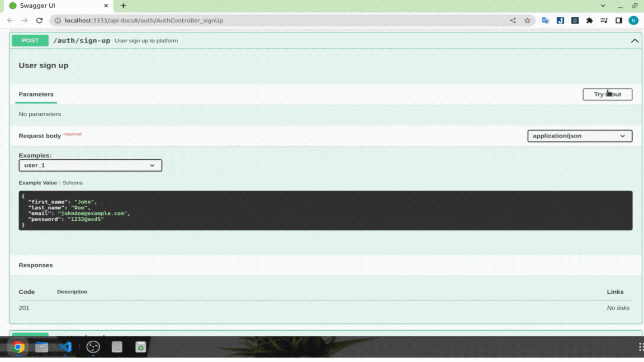Click the localhost:3333 address bar URL

(x=144, y=21)
